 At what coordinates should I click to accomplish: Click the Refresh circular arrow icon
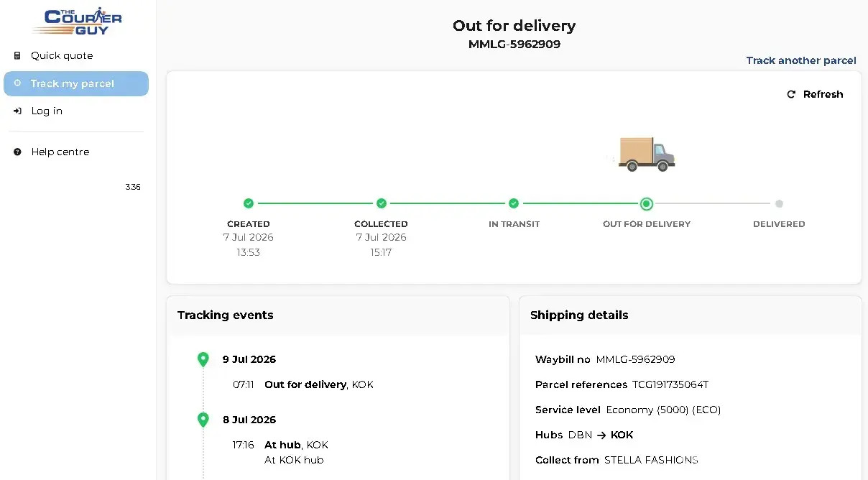point(791,94)
